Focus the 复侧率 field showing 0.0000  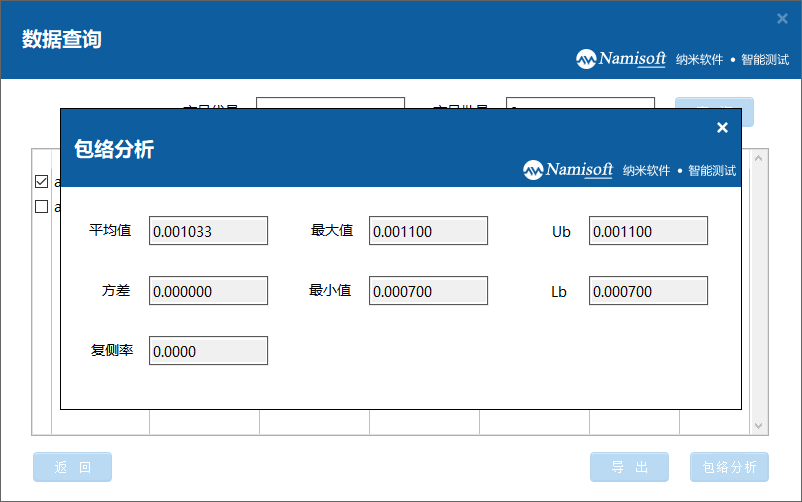point(208,351)
